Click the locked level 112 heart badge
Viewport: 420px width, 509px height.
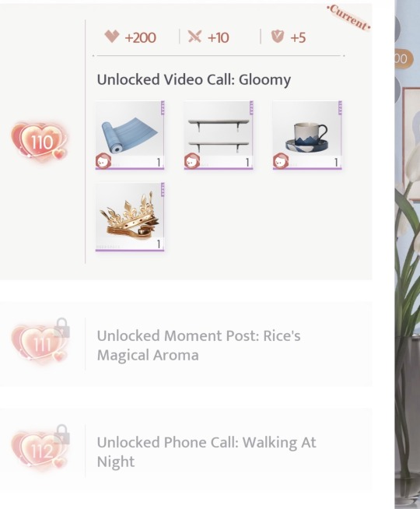[x=40, y=451]
